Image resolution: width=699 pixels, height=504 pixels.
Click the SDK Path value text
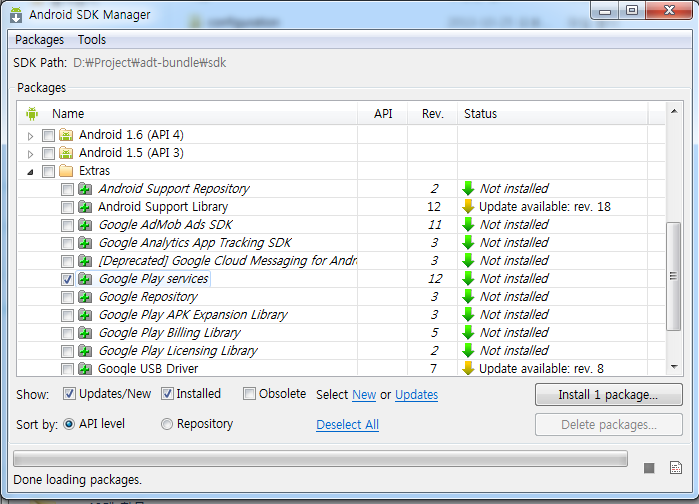[150, 63]
